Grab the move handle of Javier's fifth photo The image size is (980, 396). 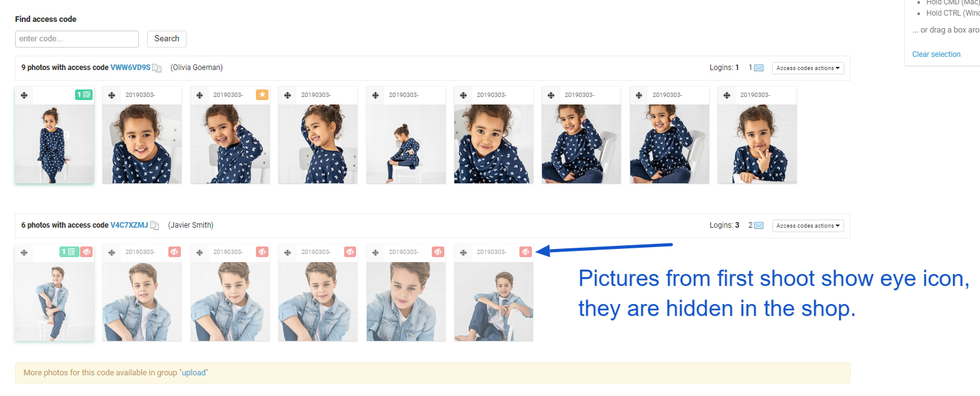375,252
